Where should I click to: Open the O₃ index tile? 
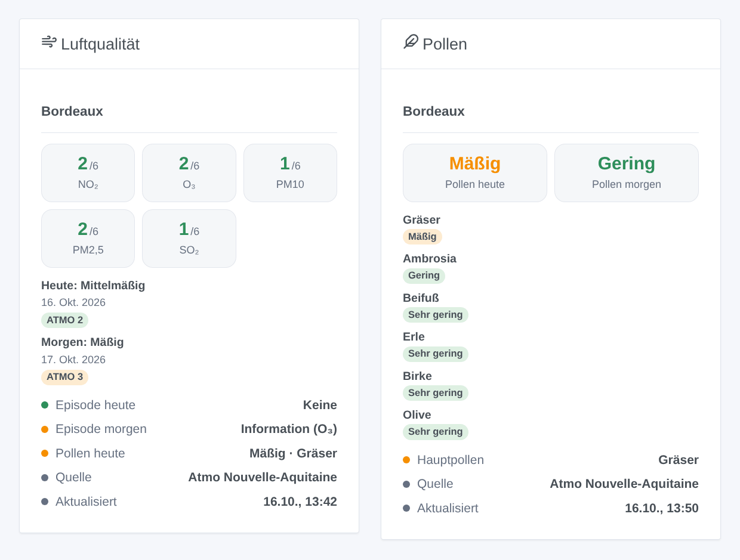(x=189, y=173)
